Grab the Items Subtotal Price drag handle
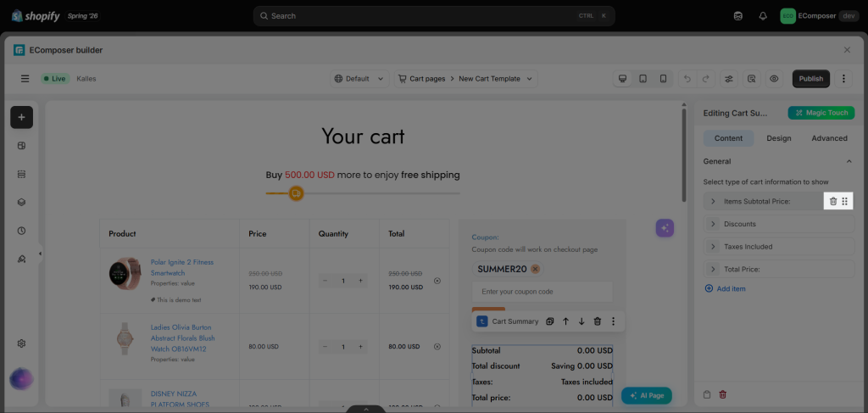 coord(845,202)
